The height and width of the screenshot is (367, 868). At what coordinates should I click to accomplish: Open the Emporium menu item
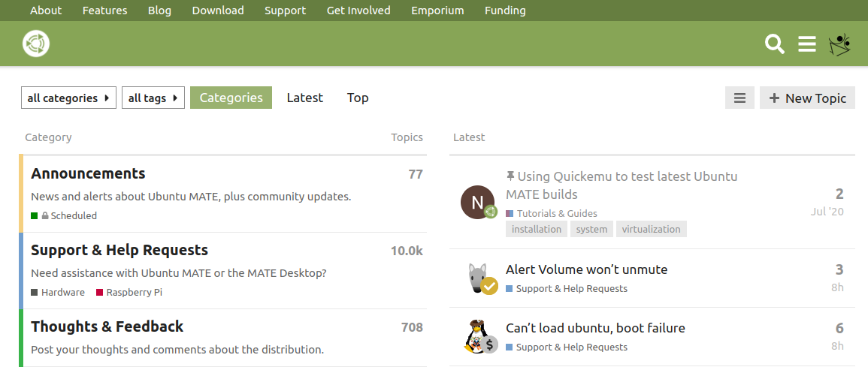click(438, 11)
